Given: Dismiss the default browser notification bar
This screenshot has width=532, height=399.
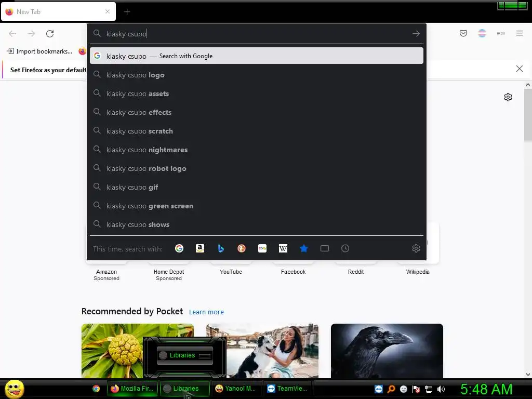Looking at the screenshot, I should [x=520, y=69].
